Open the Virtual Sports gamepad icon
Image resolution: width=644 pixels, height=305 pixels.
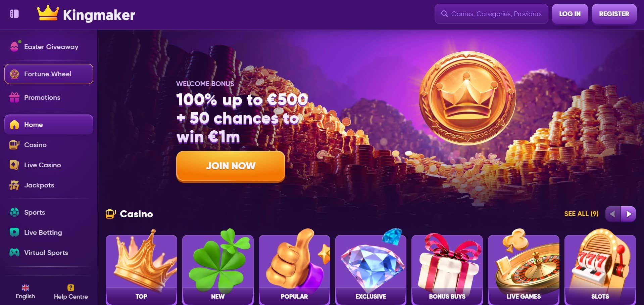14,253
